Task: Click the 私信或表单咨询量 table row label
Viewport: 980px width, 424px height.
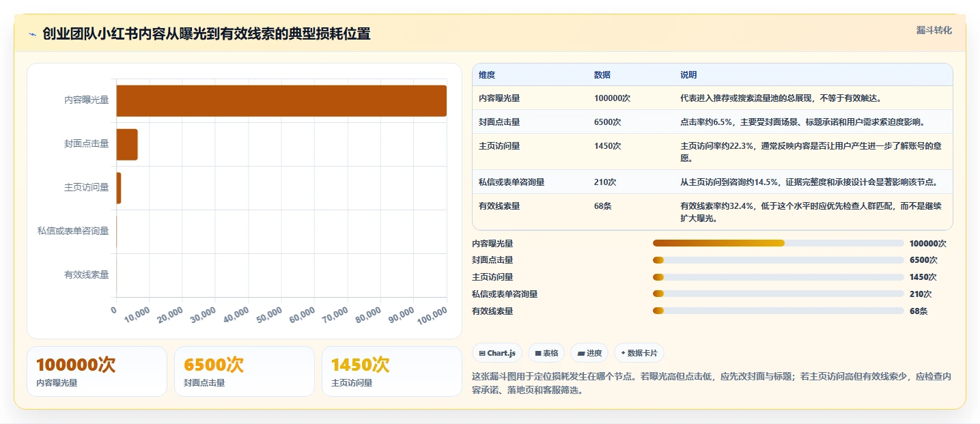Action: (512, 182)
